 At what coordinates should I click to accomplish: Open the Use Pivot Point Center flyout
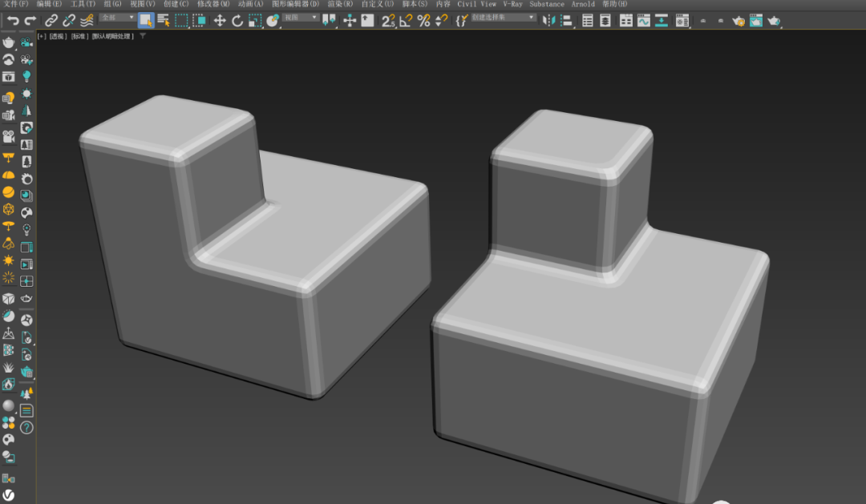(x=330, y=20)
